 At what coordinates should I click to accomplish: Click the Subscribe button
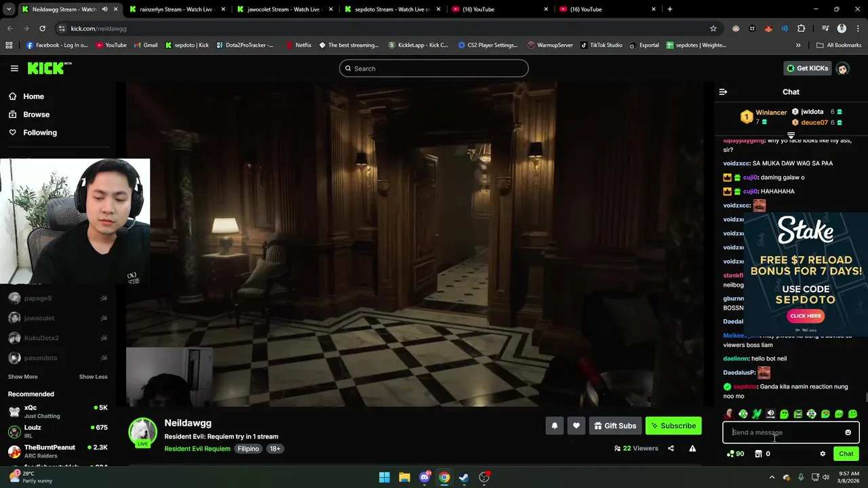tap(673, 426)
